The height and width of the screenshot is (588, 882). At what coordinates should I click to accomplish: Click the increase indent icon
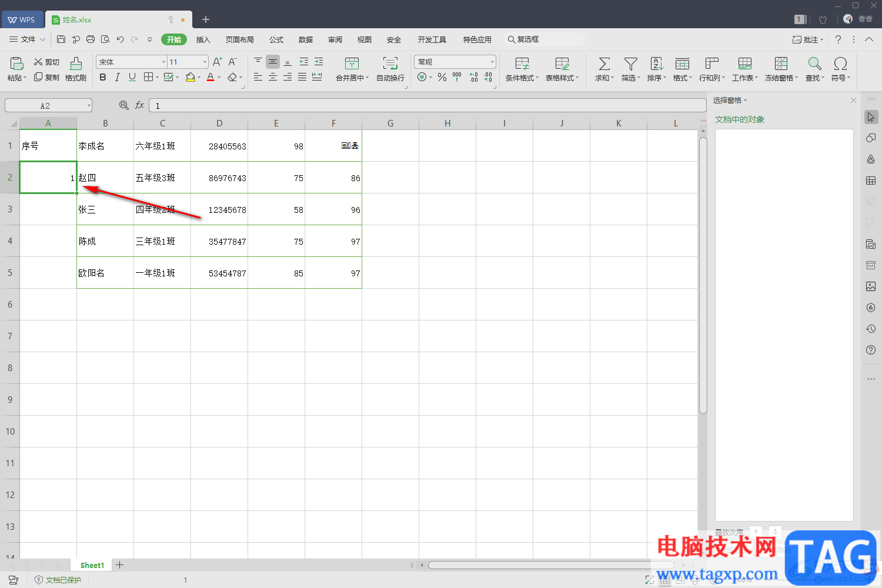click(x=319, y=61)
